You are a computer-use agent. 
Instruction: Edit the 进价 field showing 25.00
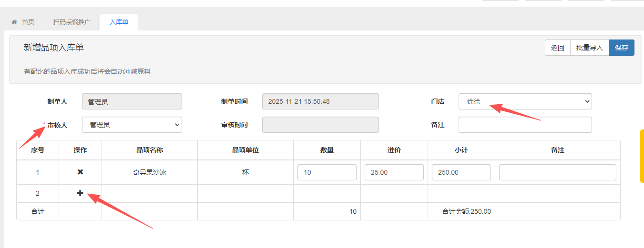pyautogui.click(x=394, y=172)
